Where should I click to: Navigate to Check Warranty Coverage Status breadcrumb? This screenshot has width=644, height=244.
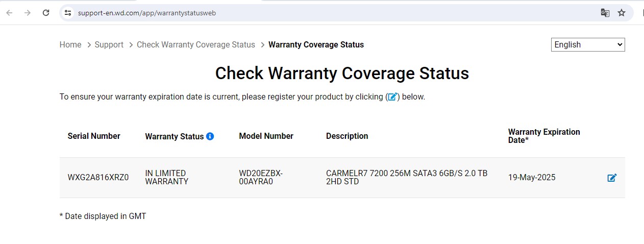click(x=195, y=45)
